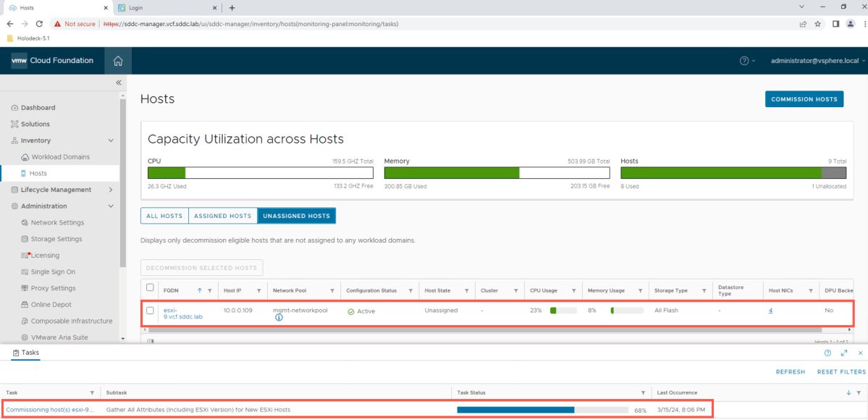
Task: Open the Holodeck-5.1 bookmark folder
Action: [29, 39]
